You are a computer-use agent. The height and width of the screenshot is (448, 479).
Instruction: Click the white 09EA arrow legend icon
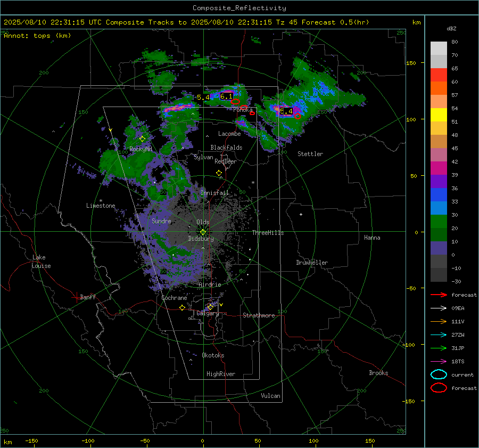click(x=439, y=308)
